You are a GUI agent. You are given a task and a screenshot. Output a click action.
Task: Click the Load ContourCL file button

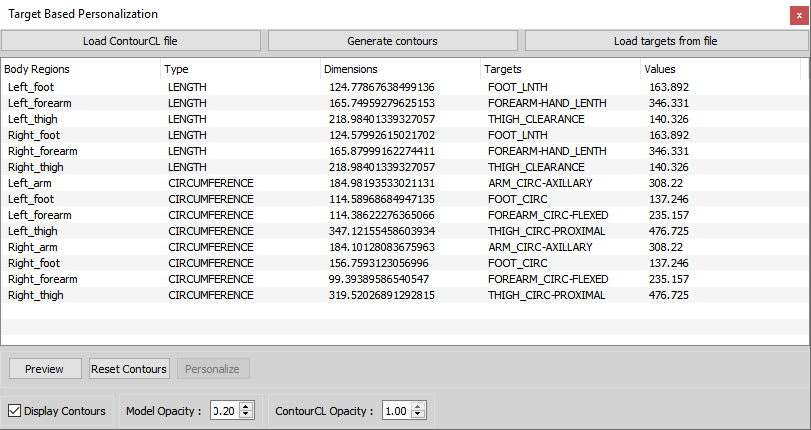[x=130, y=41]
